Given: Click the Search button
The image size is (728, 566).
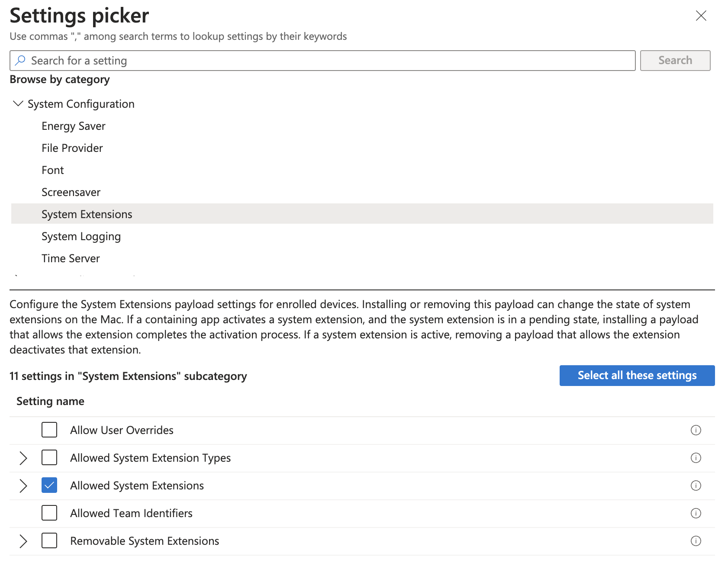Looking at the screenshot, I should pyautogui.click(x=675, y=61).
